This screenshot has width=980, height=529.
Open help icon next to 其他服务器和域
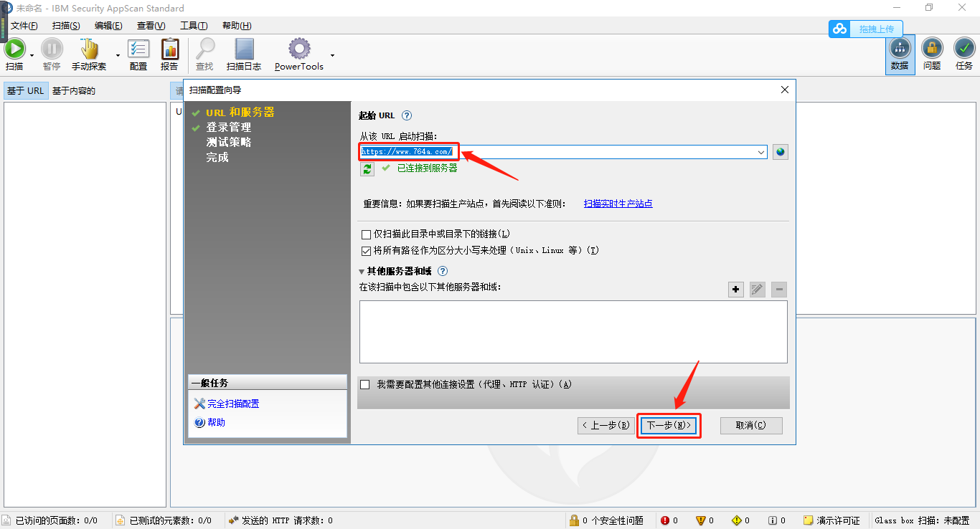pos(443,272)
